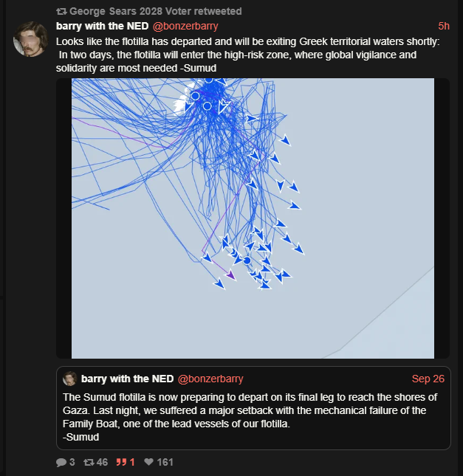Open barry's large profile avatar
The image size is (463, 476).
pyautogui.click(x=31, y=40)
